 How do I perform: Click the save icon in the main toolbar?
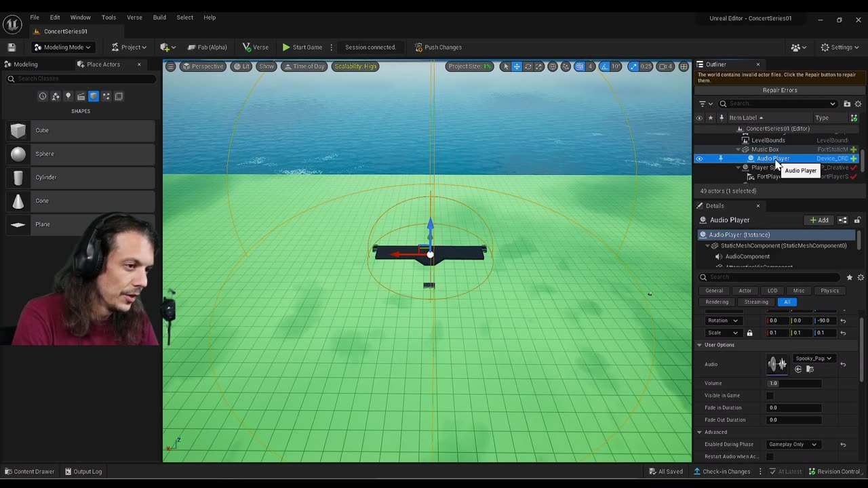click(x=12, y=47)
